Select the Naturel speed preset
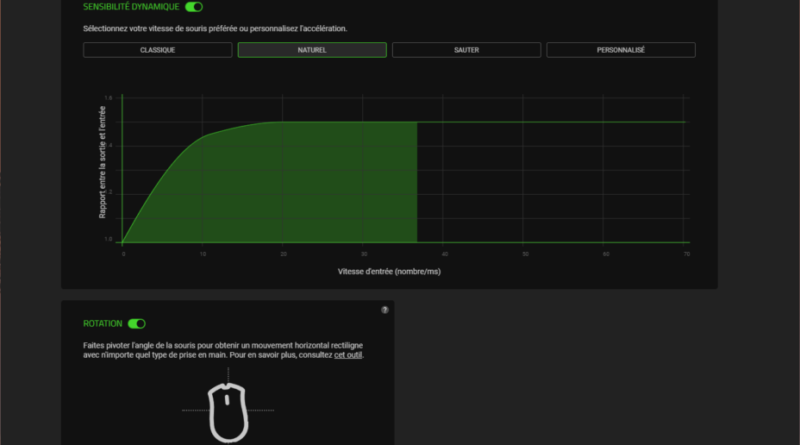The image size is (800, 445). pyautogui.click(x=312, y=50)
